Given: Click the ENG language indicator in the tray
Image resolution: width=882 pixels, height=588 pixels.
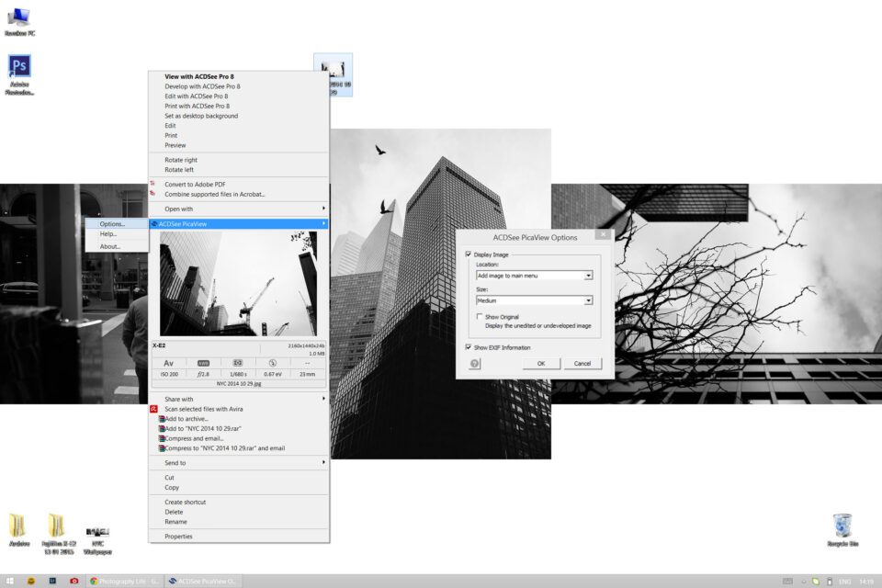Looking at the screenshot, I should (x=845, y=582).
